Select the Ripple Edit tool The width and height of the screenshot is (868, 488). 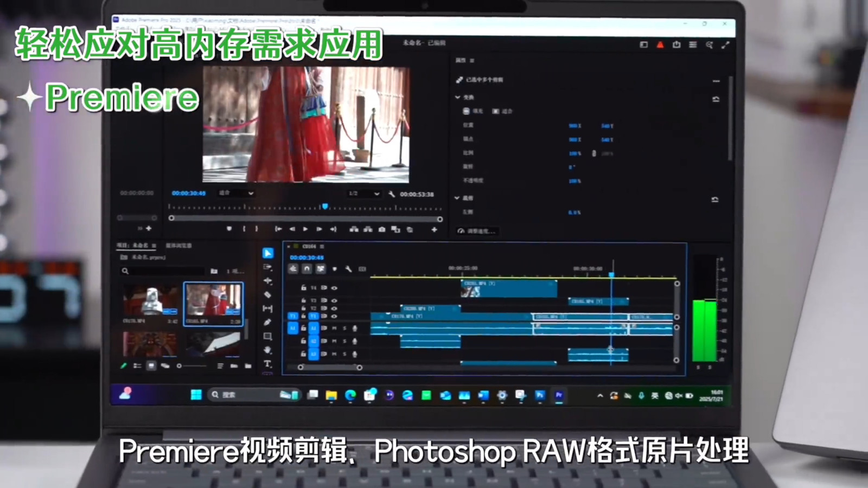(267, 281)
